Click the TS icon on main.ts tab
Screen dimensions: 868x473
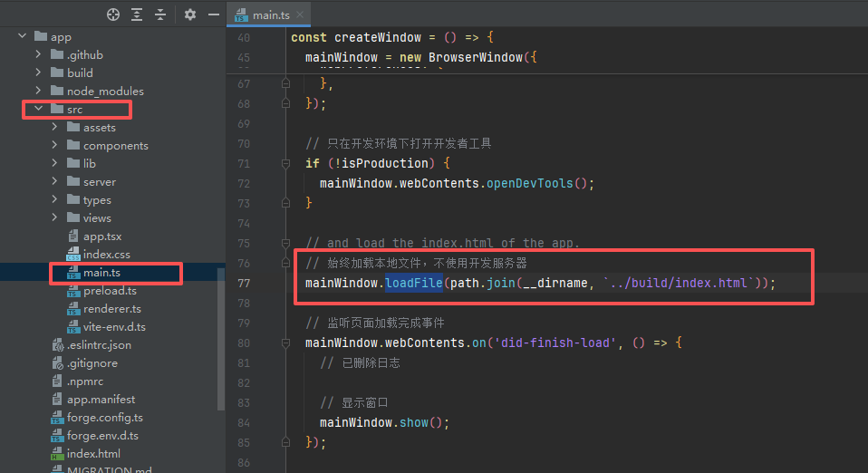click(240, 15)
